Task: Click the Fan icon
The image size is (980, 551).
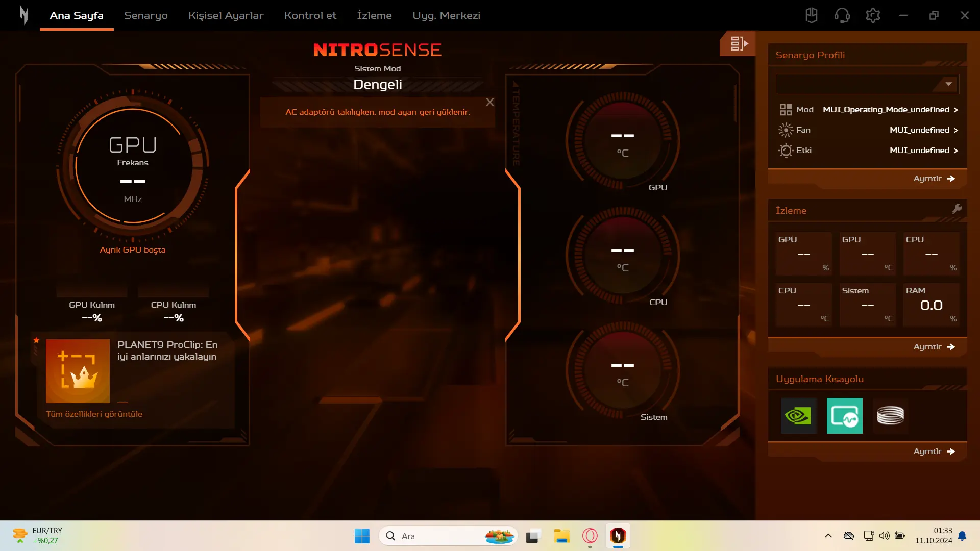Action: (786, 130)
